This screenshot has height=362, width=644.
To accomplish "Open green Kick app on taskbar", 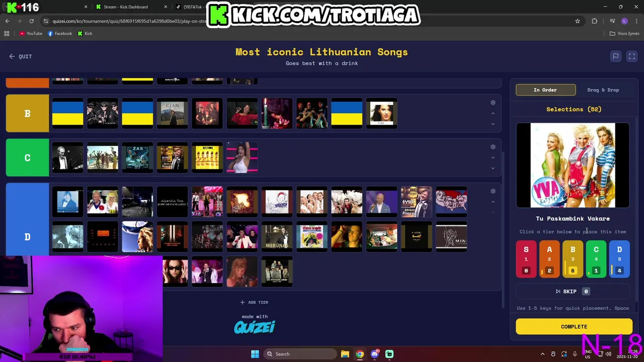I will pos(389,354).
